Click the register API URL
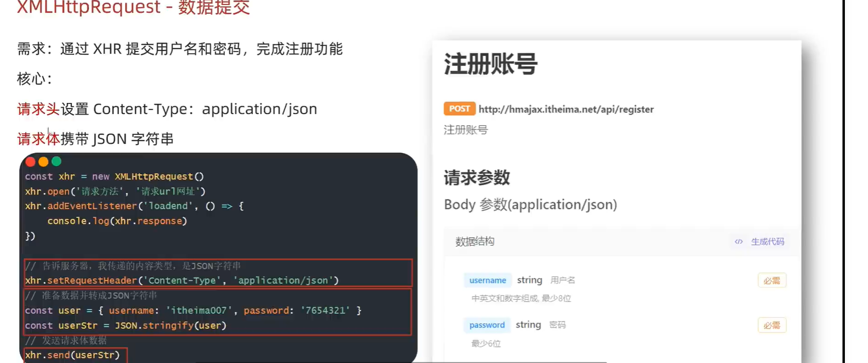This screenshot has width=868, height=363. (566, 109)
